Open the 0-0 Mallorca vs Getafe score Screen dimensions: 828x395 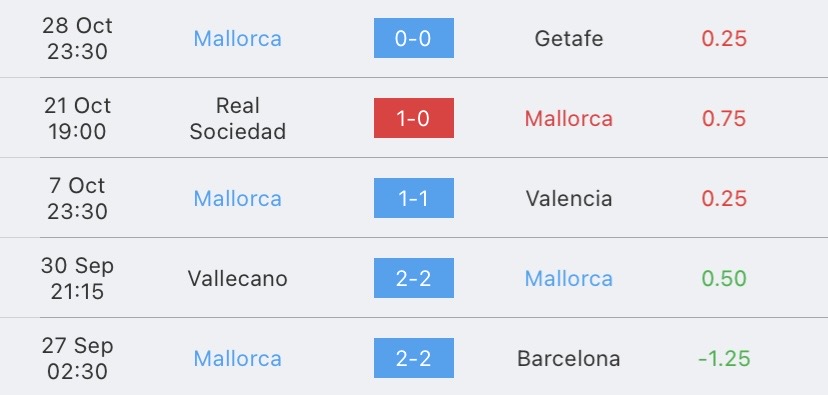(413, 38)
